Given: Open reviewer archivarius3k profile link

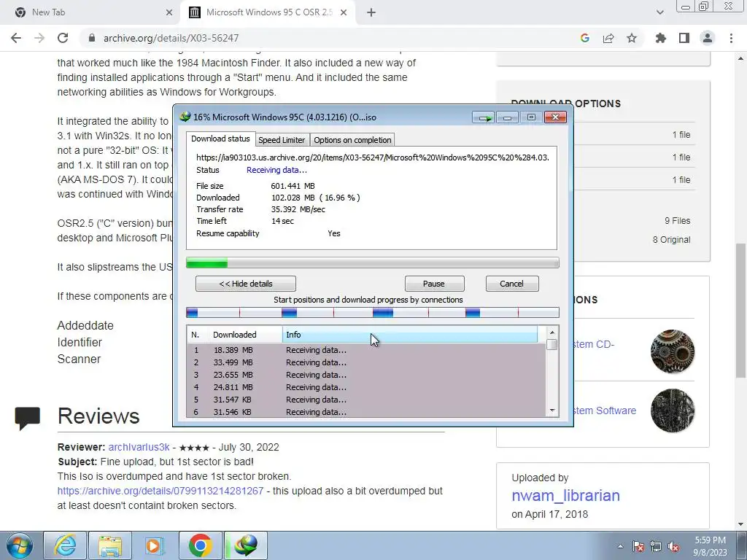Looking at the screenshot, I should click(x=139, y=447).
